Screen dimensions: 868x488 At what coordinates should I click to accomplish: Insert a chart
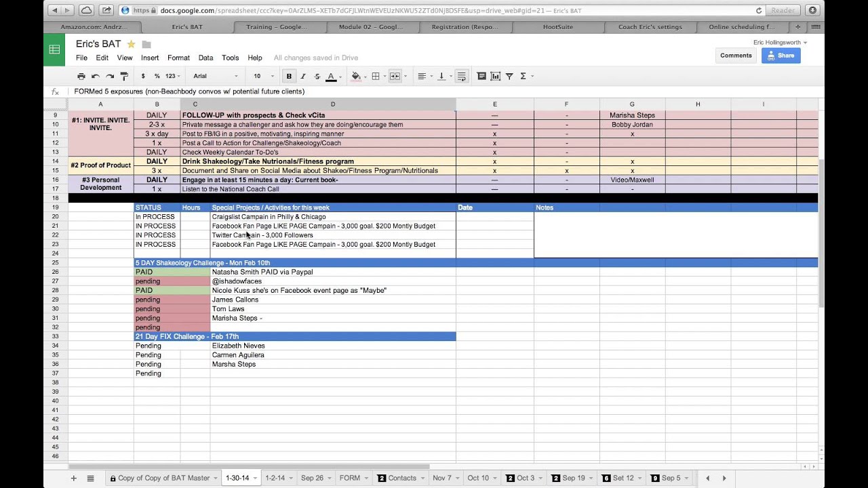(x=496, y=77)
